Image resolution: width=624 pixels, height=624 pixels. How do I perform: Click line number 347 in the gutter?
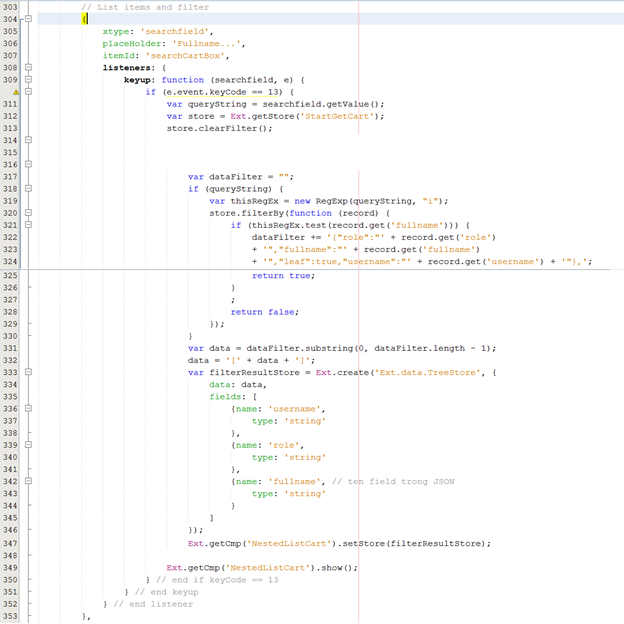[x=10, y=543]
